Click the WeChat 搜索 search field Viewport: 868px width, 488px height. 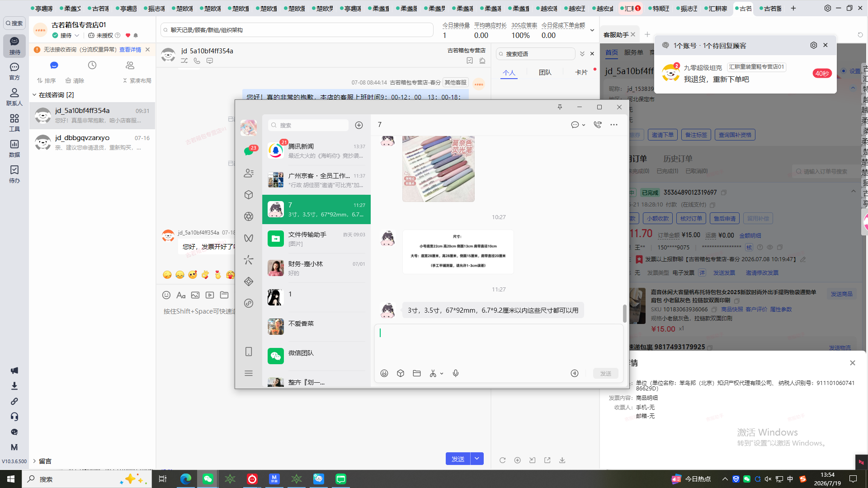(x=308, y=125)
